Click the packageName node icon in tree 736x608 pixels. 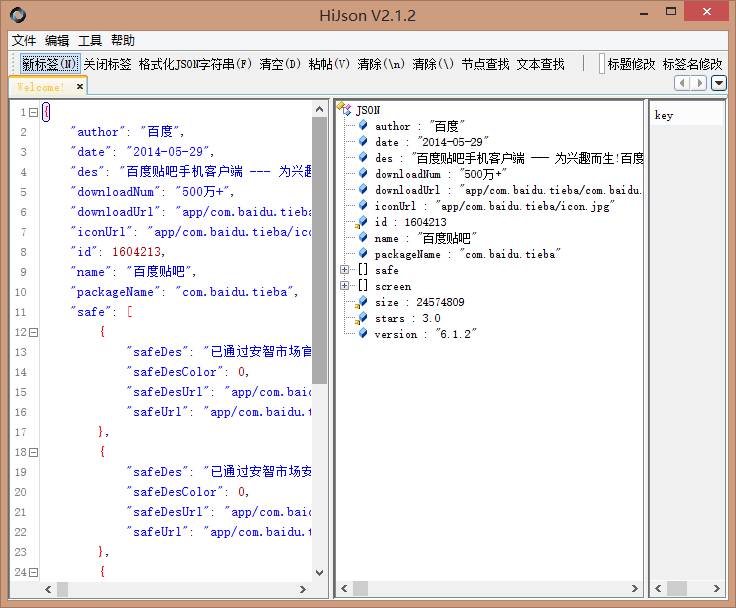tap(363, 253)
